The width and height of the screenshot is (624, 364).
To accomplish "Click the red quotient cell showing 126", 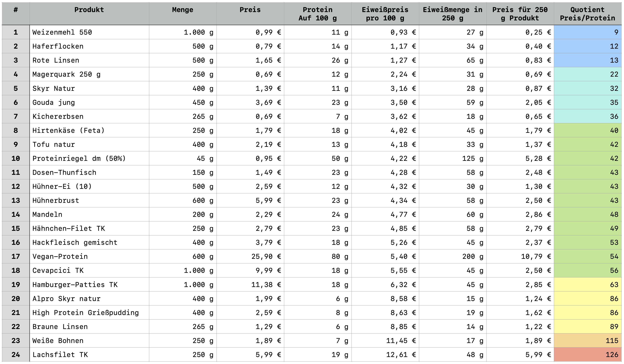I will (x=587, y=354).
